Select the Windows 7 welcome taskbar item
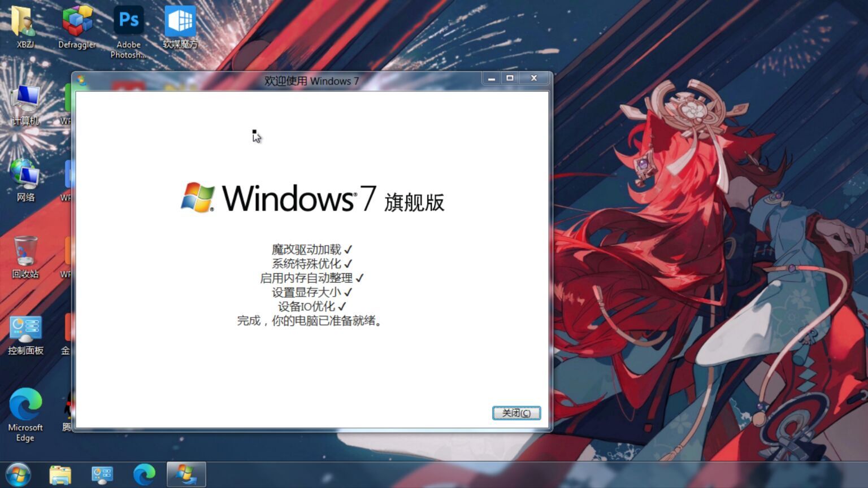 coord(186,475)
